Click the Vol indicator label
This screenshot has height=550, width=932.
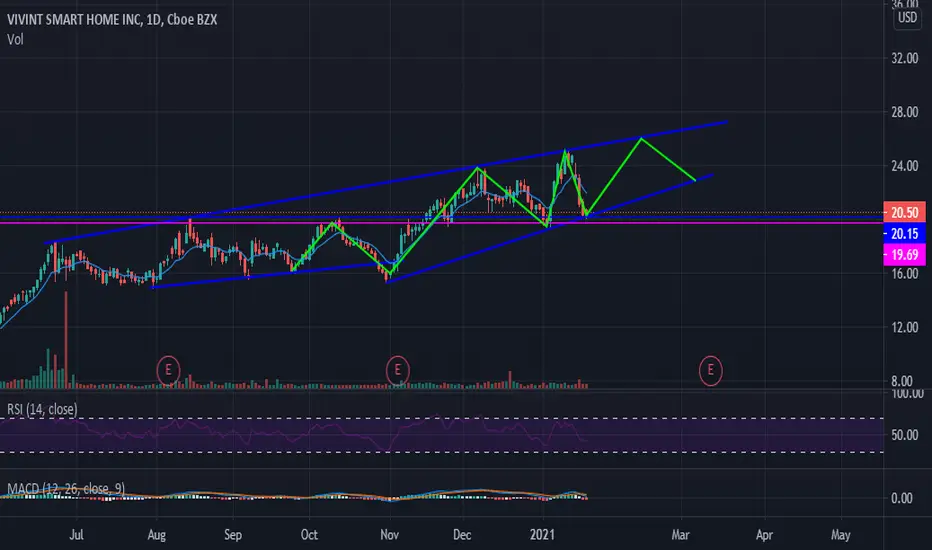(x=15, y=40)
